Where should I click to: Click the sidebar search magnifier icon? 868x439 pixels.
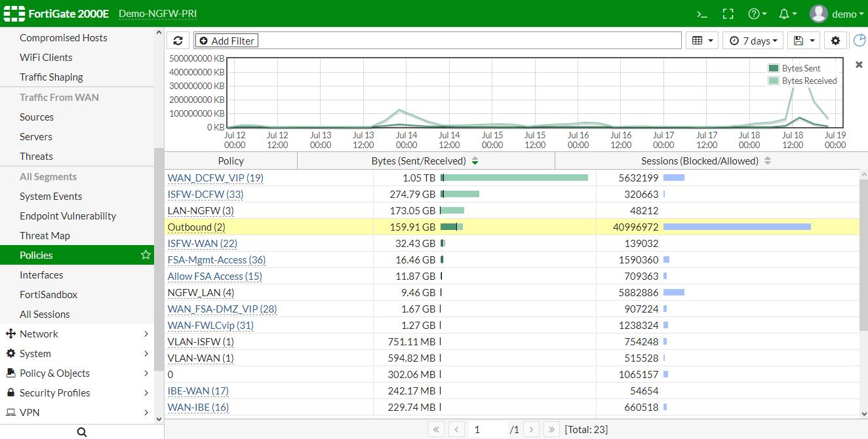click(82, 432)
